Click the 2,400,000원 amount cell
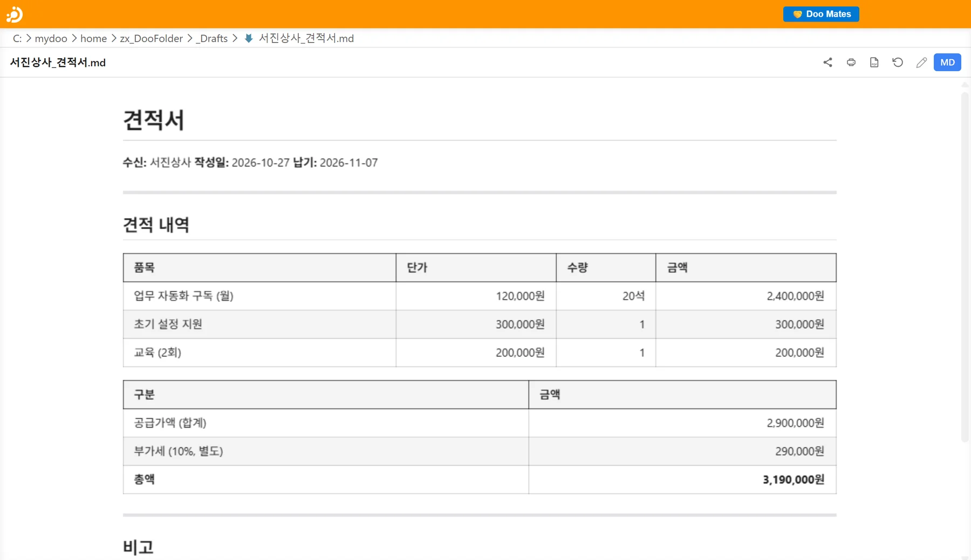This screenshot has width=971, height=560. click(746, 296)
